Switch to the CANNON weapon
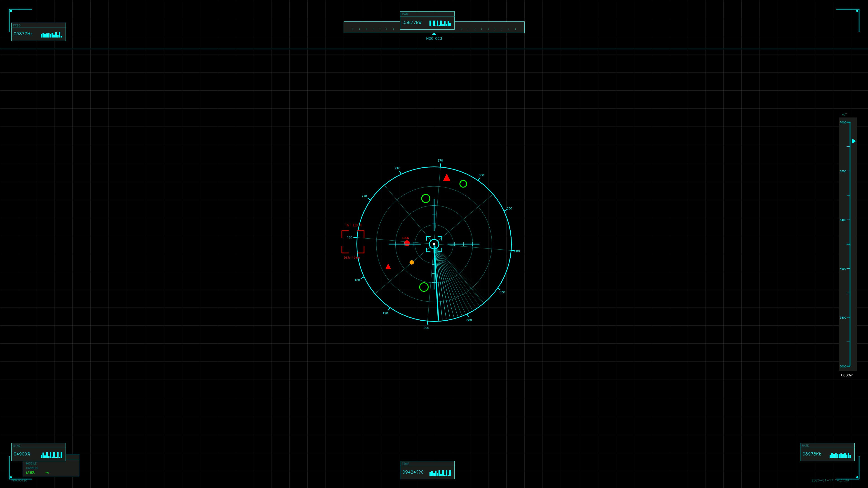868x488 pixels. pos(32,468)
